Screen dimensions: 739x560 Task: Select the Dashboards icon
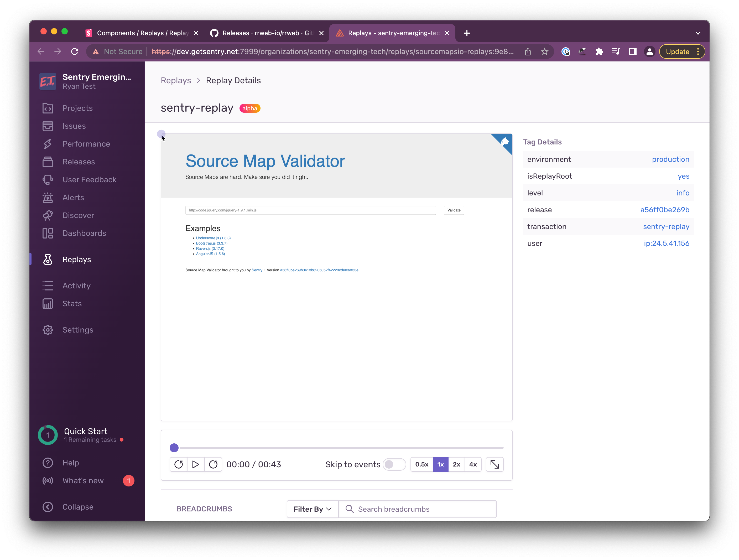pyautogui.click(x=48, y=233)
